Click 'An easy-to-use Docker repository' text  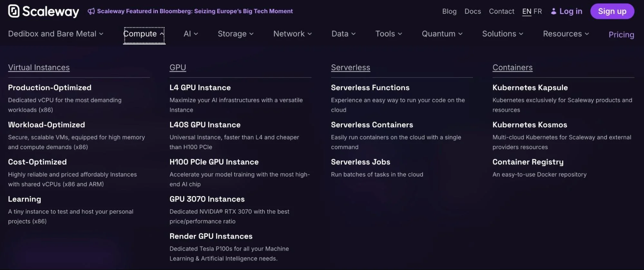point(539,174)
